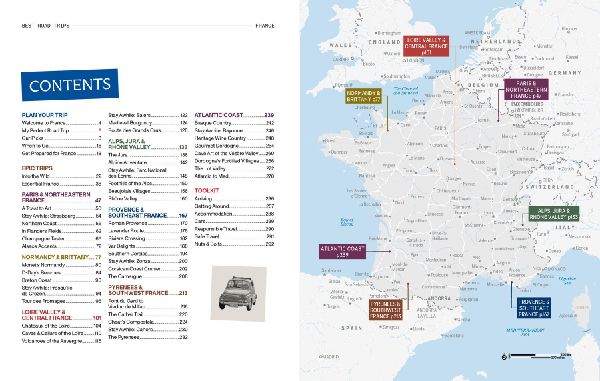The image size is (600, 381).
Task: Select LOIRE VALLEY & CENTRAL FRANCE contents heading
Action: 62,315
